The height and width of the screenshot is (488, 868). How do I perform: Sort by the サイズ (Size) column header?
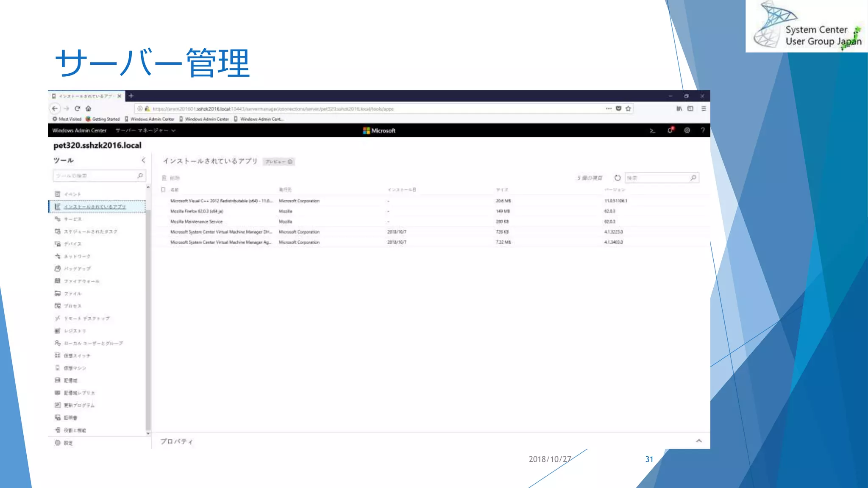tap(502, 190)
